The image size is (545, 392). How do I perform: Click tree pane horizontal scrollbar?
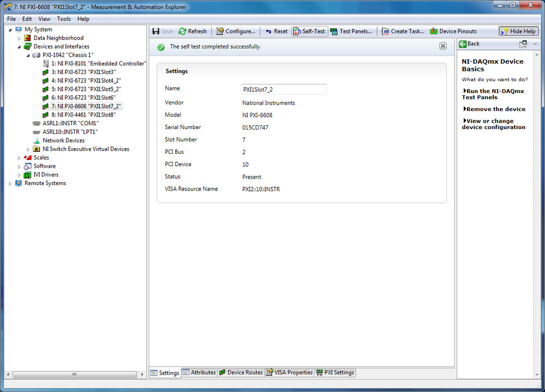coord(75,375)
